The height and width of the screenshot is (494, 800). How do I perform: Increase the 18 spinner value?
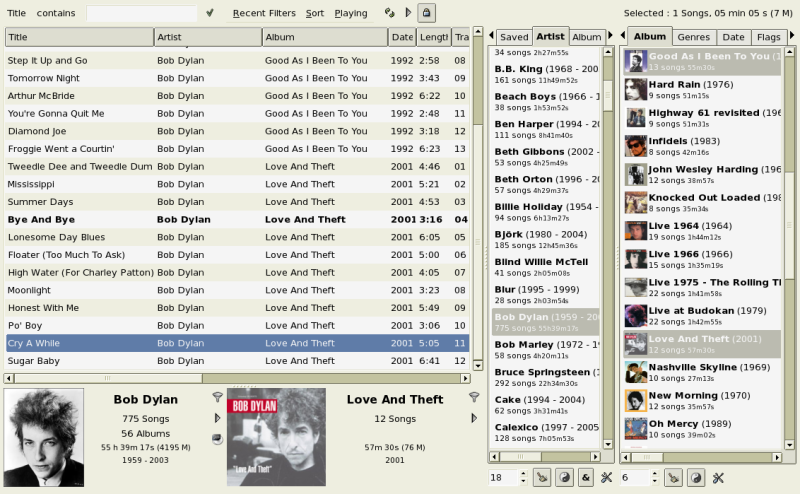pos(523,474)
